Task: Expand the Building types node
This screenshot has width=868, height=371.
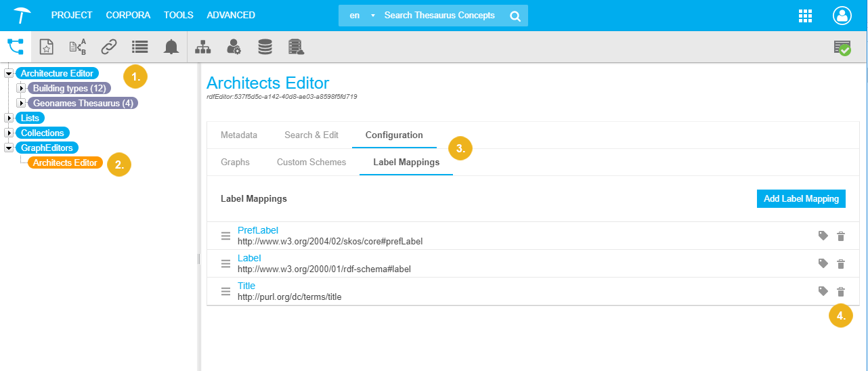Action: coord(21,88)
